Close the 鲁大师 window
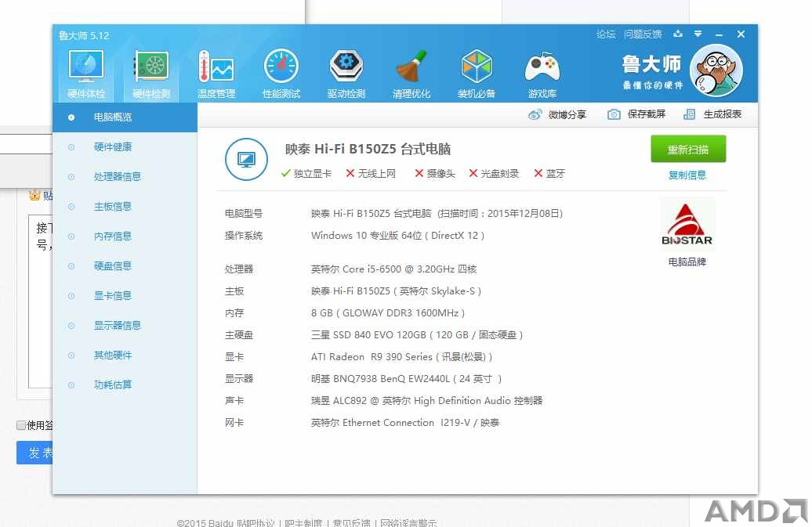The width and height of the screenshot is (812, 527). (x=741, y=34)
